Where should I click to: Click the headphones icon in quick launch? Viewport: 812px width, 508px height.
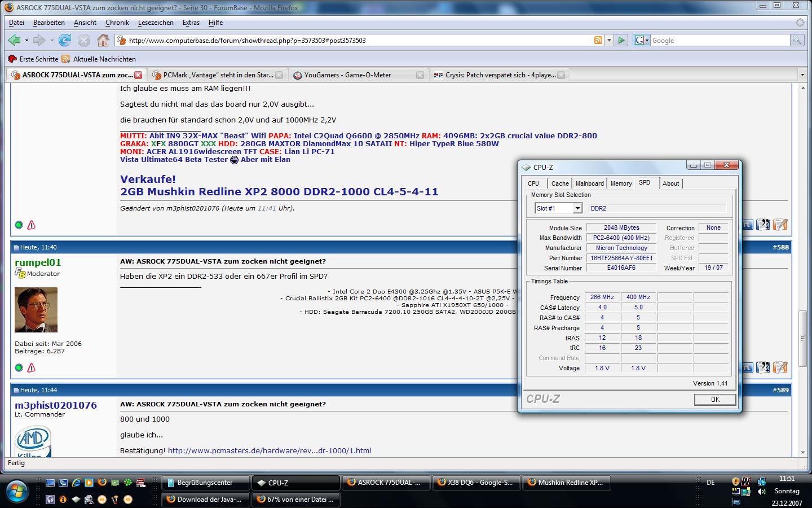pos(50,500)
